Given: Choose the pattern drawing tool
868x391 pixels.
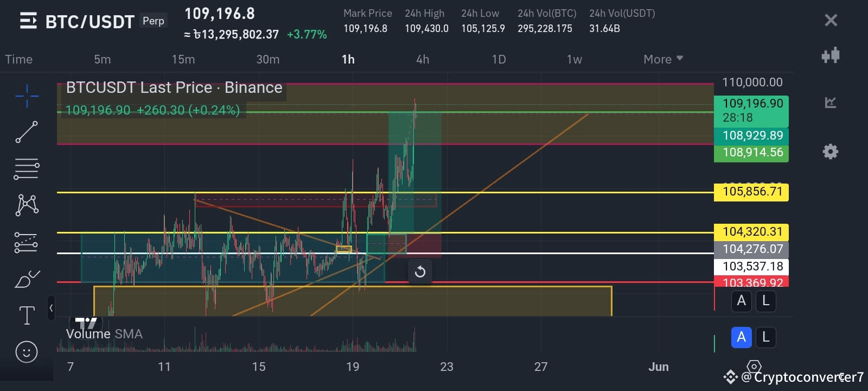Looking at the screenshot, I should 27,205.
